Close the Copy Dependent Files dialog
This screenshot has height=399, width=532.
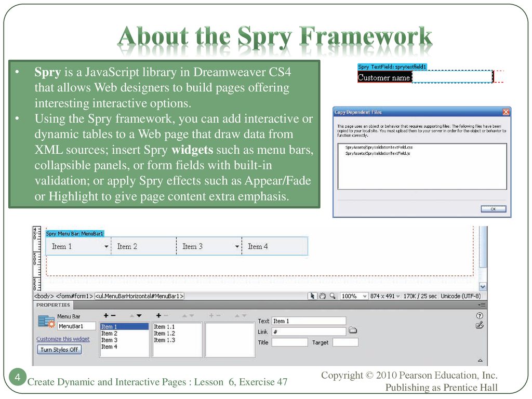click(506, 112)
